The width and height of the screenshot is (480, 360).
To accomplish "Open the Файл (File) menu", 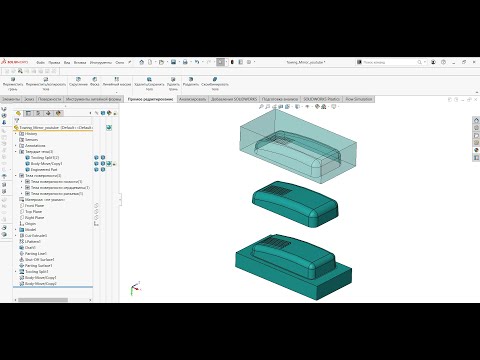I will [40, 62].
